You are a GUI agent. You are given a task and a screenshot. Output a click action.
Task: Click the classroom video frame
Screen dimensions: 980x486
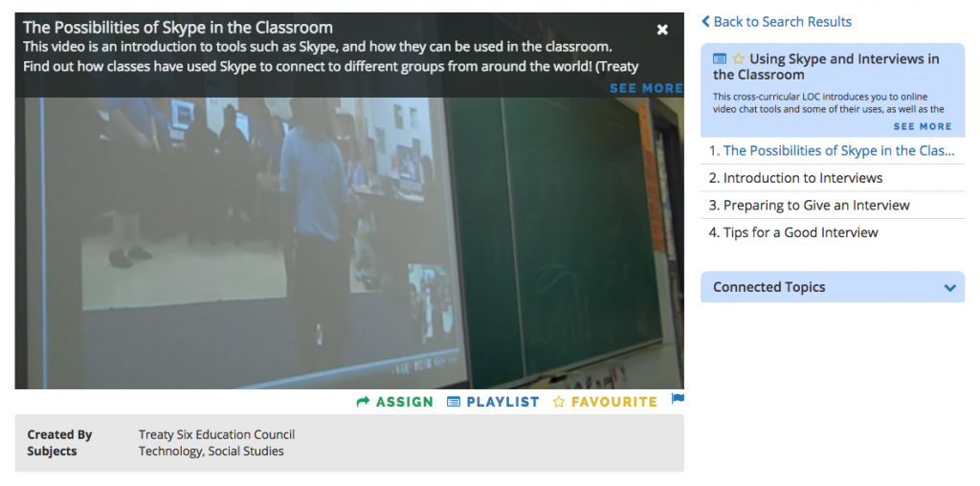pos(349,244)
